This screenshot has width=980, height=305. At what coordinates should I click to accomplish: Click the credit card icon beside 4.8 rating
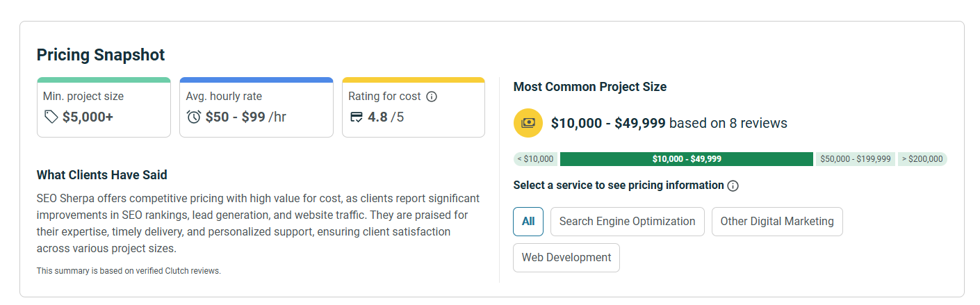pyautogui.click(x=356, y=117)
